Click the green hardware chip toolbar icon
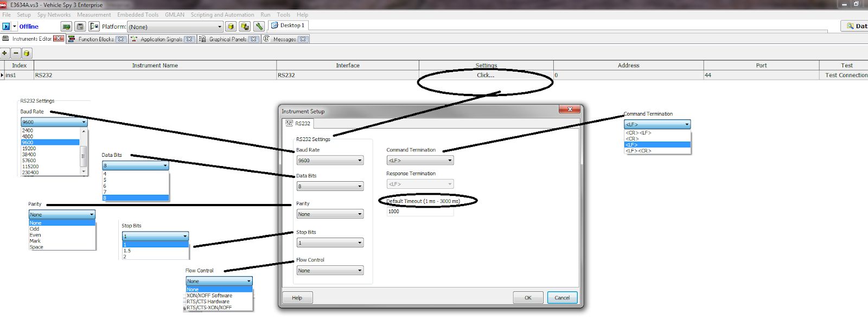 [x=66, y=27]
